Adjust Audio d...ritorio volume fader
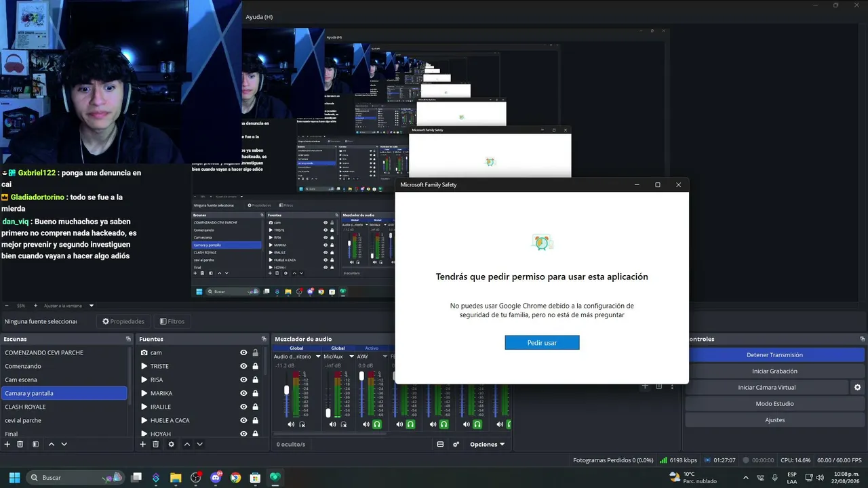The height and width of the screenshot is (488, 868). point(287,390)
